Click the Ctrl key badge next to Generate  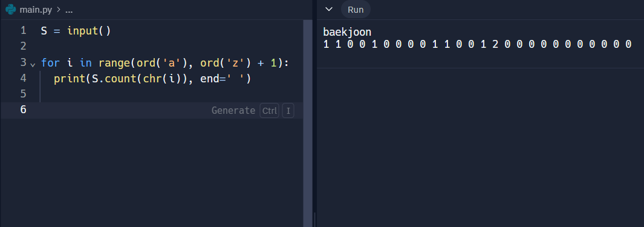(x=270, y=111)
